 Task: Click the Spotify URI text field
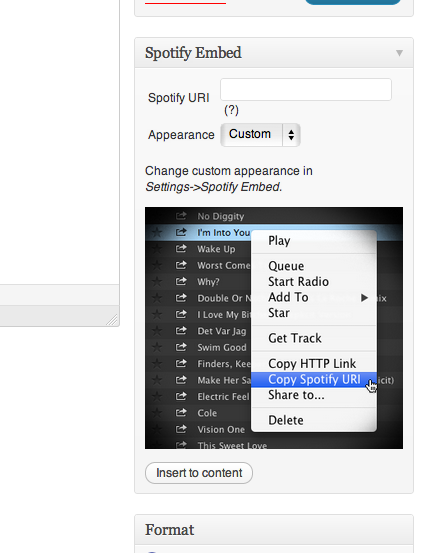click(306, 90)
